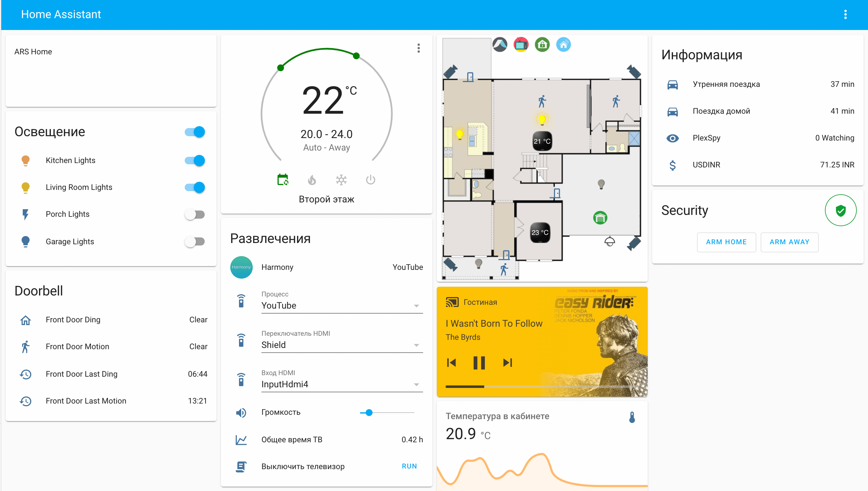The image size is (868, 491).
Task: Adjust the Громкость volume slider
Action: [370, 412]
